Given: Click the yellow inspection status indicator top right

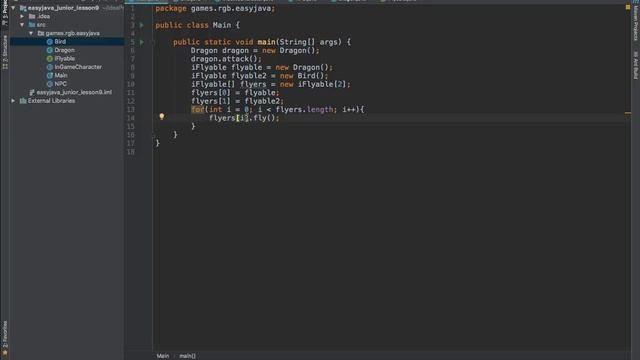Looking at the screenshot, I should tap(628, 7).
